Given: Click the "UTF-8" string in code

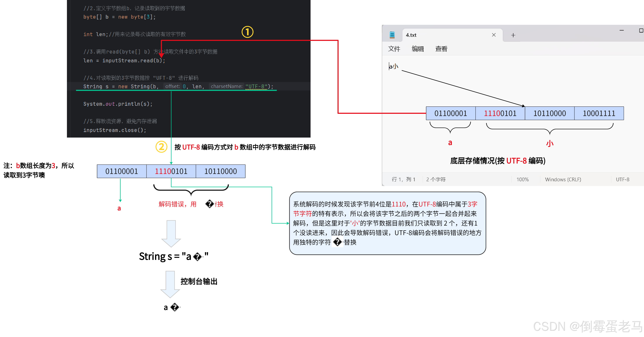Looking at the screenshot, I should tap(256, 86).
